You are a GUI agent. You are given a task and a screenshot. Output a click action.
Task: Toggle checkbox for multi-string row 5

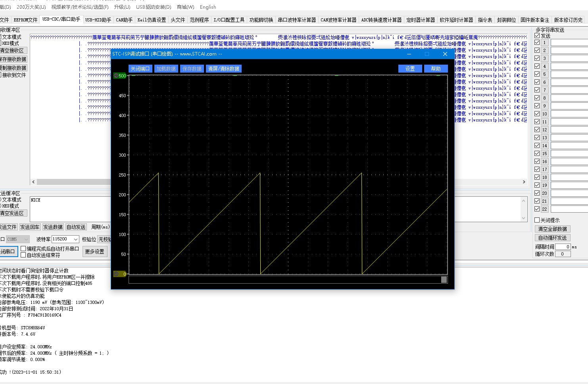pos(537,74)
